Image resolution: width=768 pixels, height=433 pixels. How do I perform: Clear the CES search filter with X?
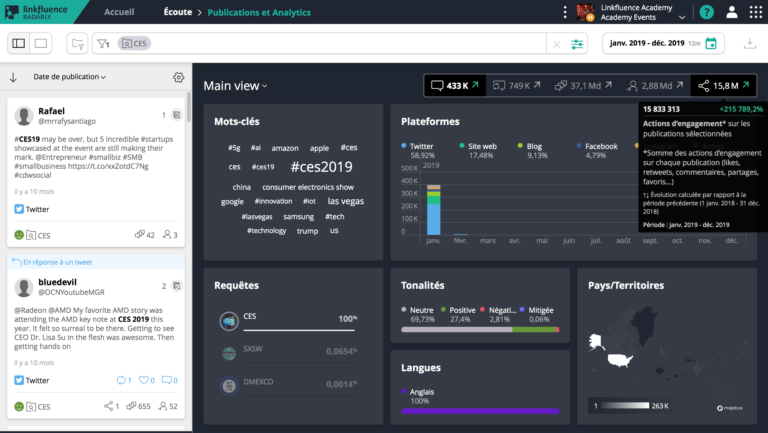[556, 44]
